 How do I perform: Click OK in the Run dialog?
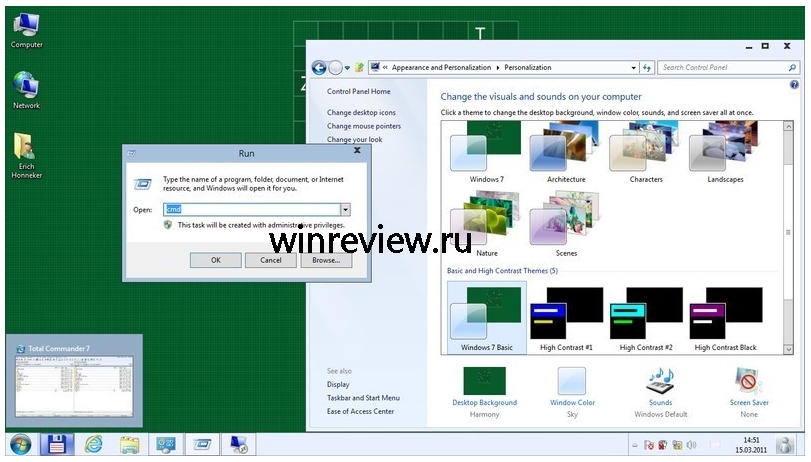click(216, 260)
